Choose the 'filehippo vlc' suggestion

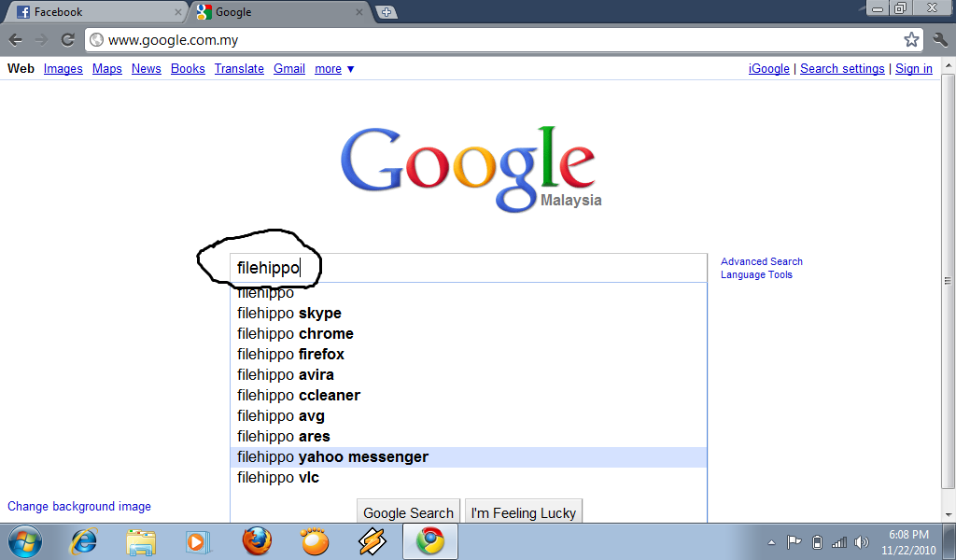coord(469,477)
